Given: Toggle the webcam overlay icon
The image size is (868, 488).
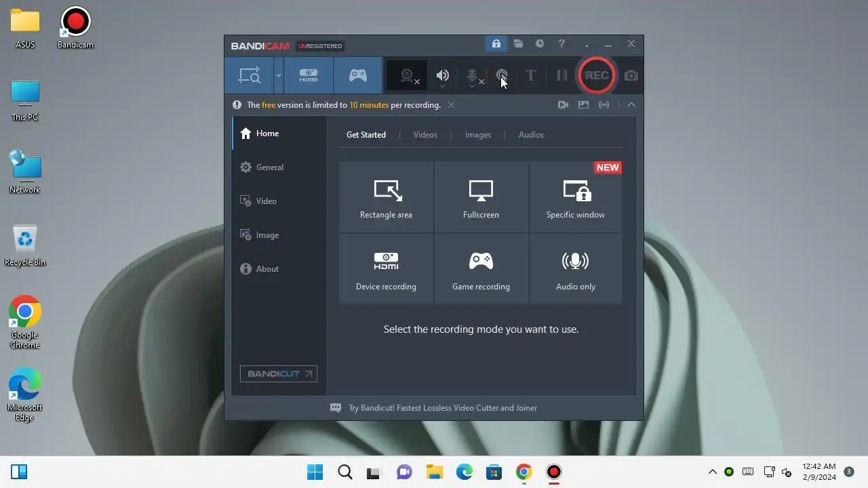Looking at the screenshot, I should (x=407, y=76).
